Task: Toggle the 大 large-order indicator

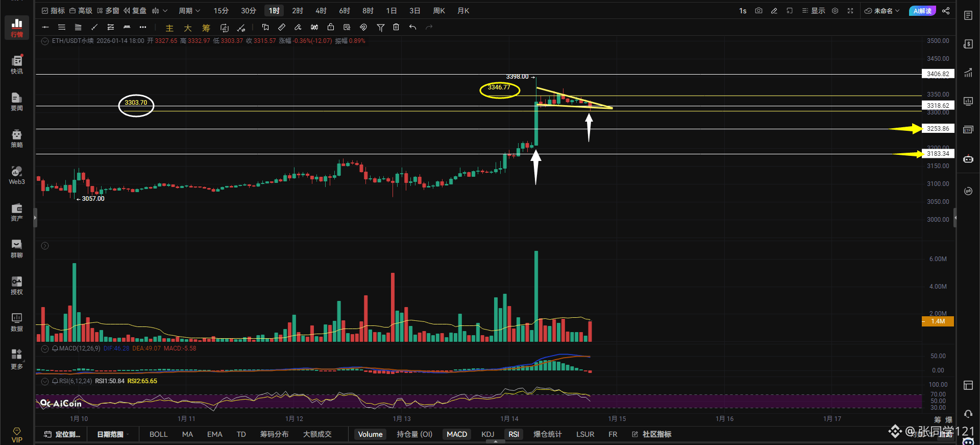Action: [x=188, y=28]
